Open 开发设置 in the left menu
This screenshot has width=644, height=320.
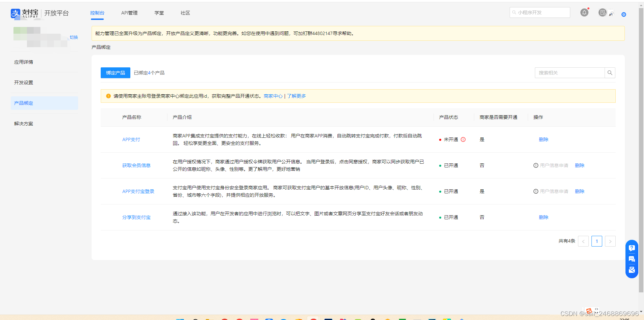point(44,83)
